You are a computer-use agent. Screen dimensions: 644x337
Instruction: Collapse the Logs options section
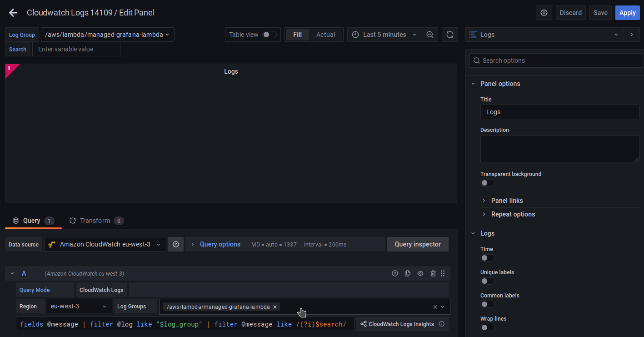pos(473,233)
